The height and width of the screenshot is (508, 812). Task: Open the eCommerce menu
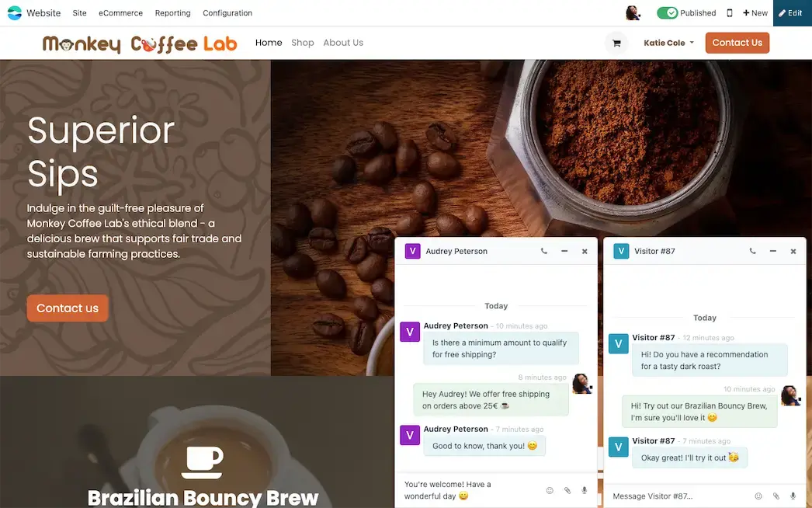pos(120,13)
